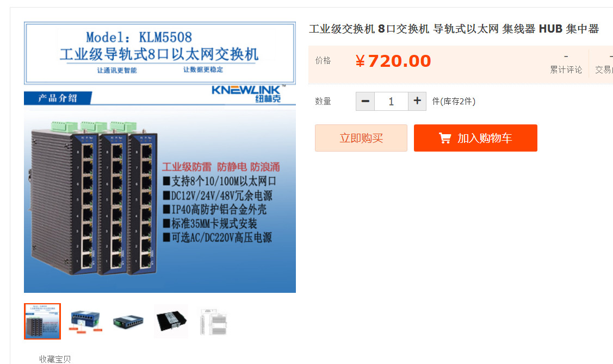613x364 pixels.
Task: Click the main product image
Action: 160,157
